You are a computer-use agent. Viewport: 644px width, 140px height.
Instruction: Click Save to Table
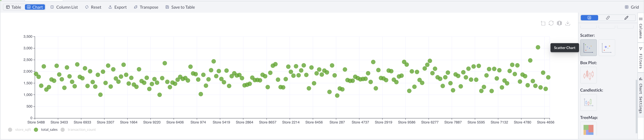pos(180,7)
